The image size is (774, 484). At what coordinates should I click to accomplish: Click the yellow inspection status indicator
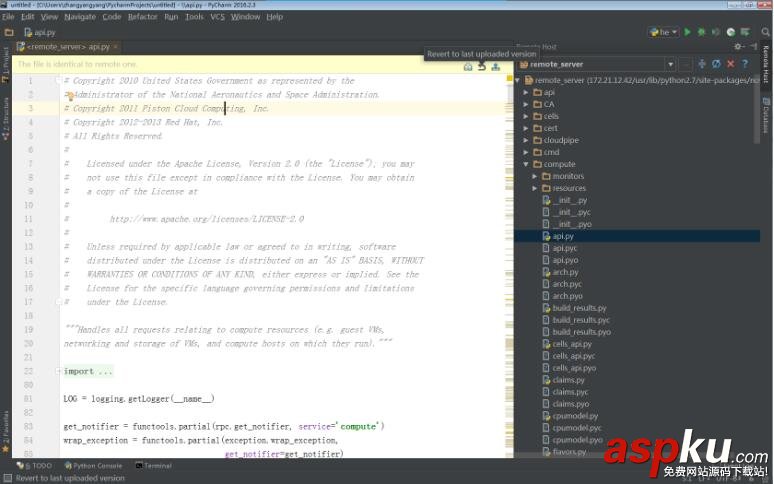point(509,78)
